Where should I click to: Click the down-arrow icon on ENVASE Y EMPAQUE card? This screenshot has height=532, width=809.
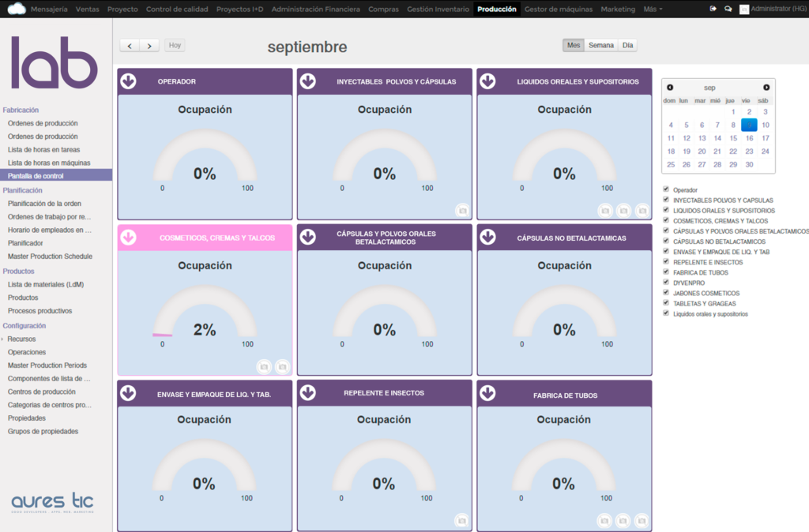(129, 393)
